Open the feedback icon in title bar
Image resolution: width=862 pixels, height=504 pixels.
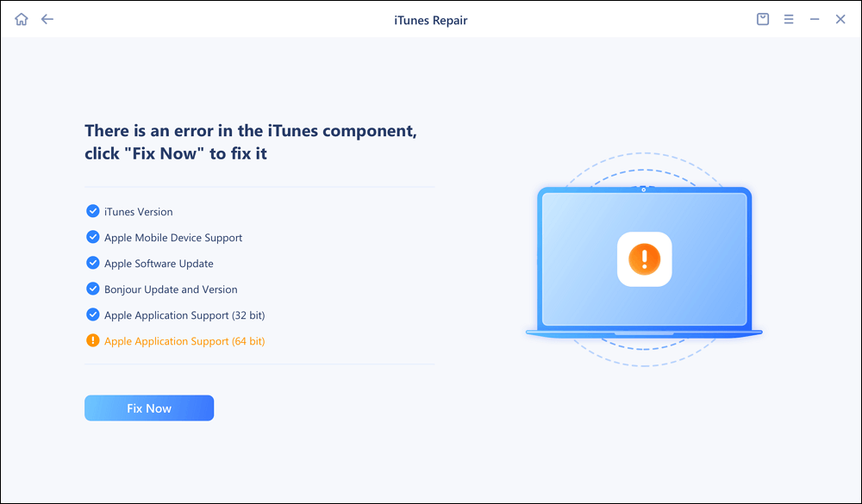(763, 19)
